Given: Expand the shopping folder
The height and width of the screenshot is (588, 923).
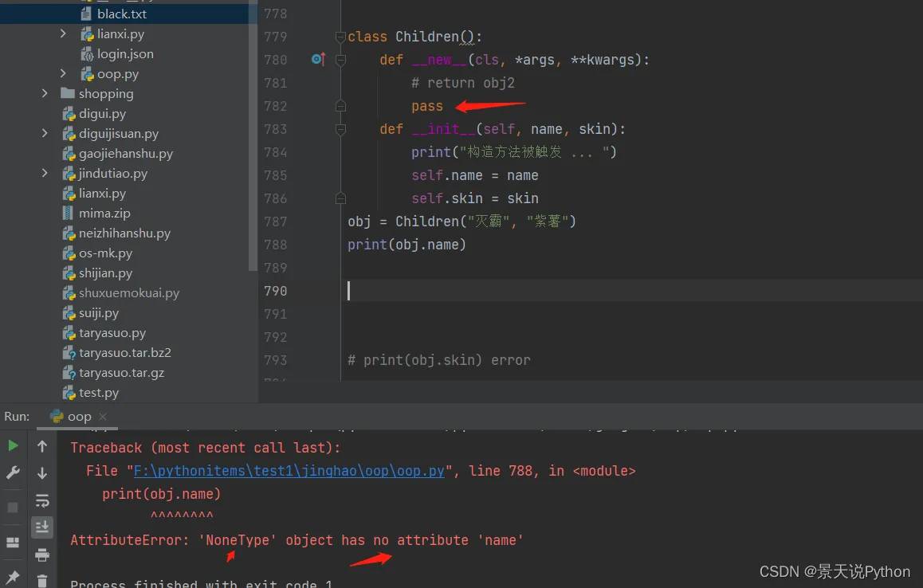Looking at the screenshot, I should point(45,94).
